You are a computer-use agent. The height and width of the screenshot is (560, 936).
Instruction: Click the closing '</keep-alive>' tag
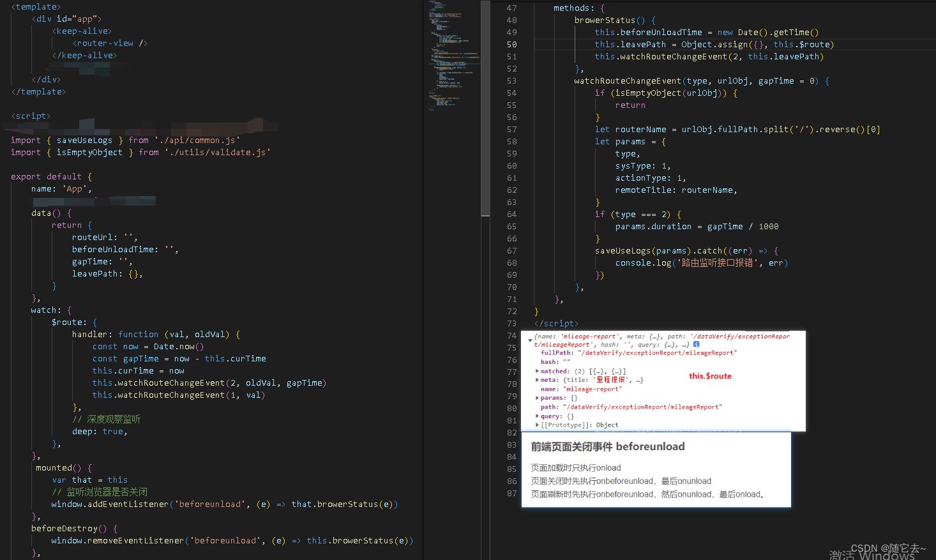pyautogui.click(x=84, y=56)
